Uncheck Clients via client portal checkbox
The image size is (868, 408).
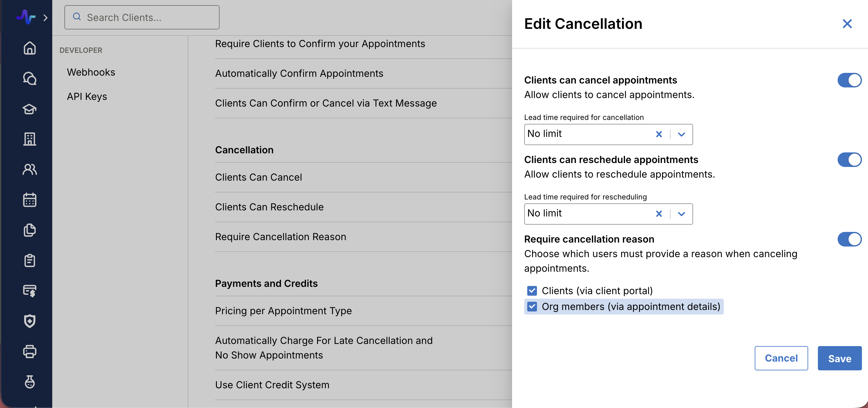532,291
